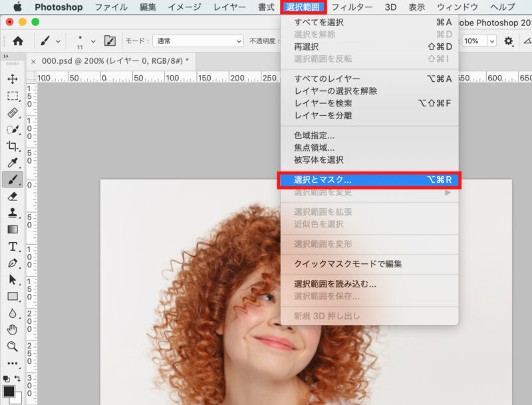This screenshot has height=405, width=532.
Task: Open the 書式 menu
Action: coord(267,7)
